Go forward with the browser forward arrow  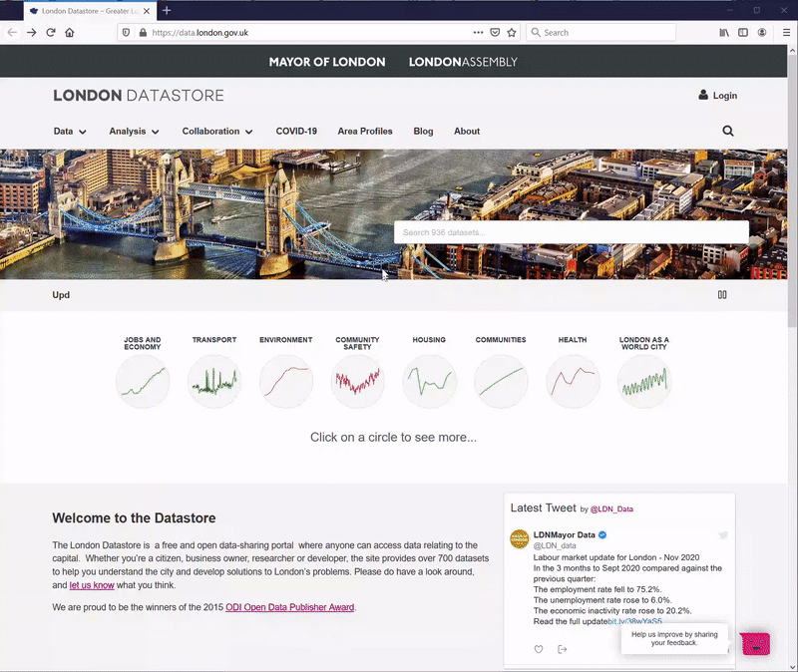coord(32,33)
